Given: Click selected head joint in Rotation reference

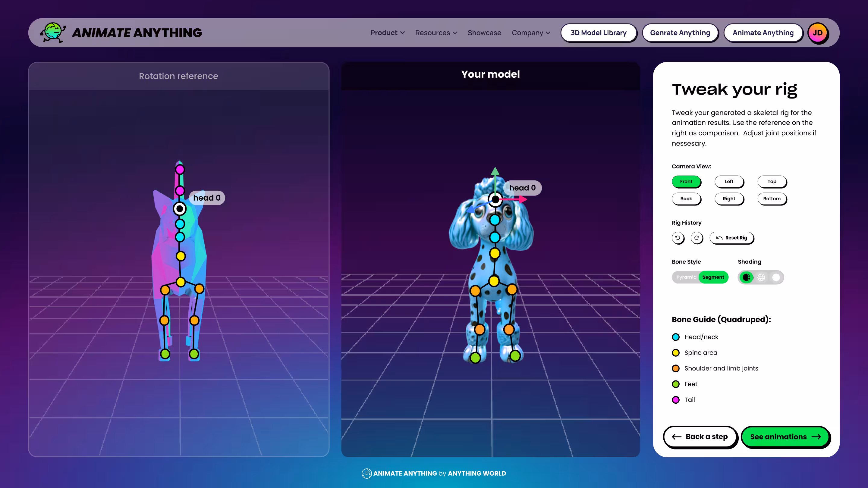Looking at the screenshot, I should pyautogui.click(x=180, y=209).
